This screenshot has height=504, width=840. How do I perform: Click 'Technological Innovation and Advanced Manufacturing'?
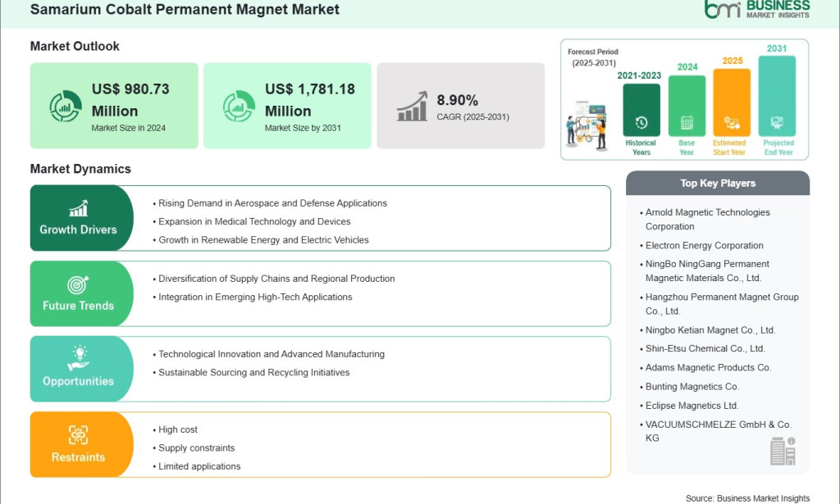point(272,354)
